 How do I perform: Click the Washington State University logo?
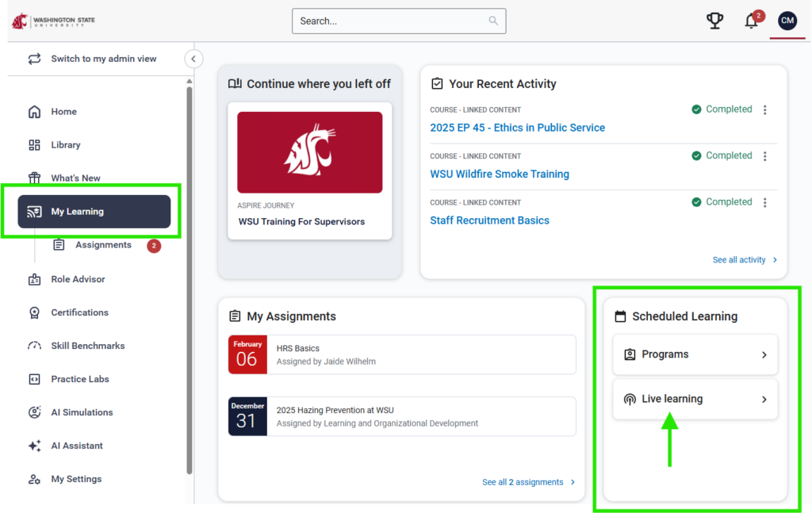click(x=53, y=21)
